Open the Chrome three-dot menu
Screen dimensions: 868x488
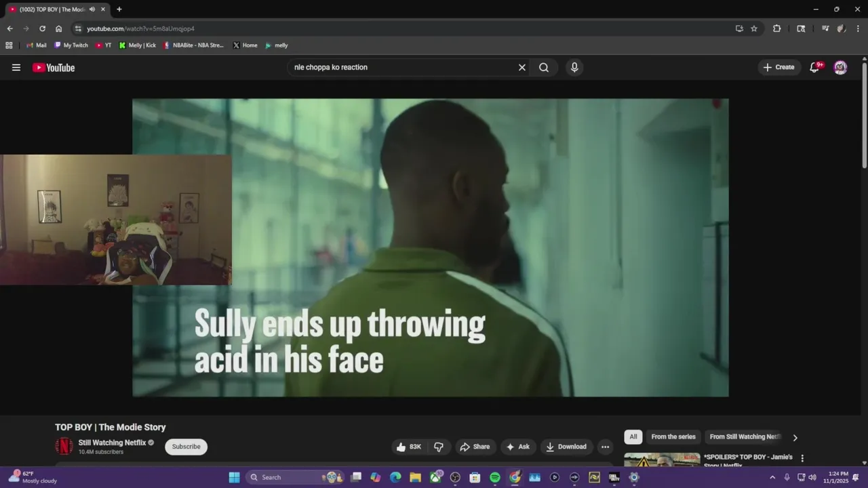(859, 28)
